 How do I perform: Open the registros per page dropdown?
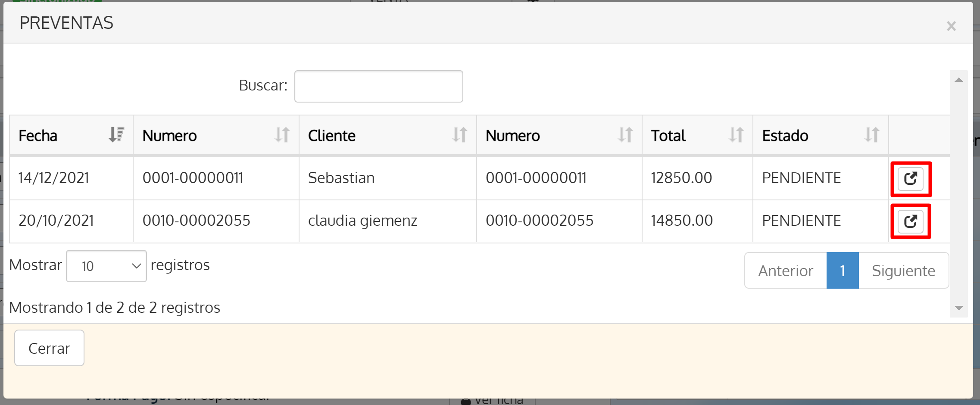[x=106, y=266]
